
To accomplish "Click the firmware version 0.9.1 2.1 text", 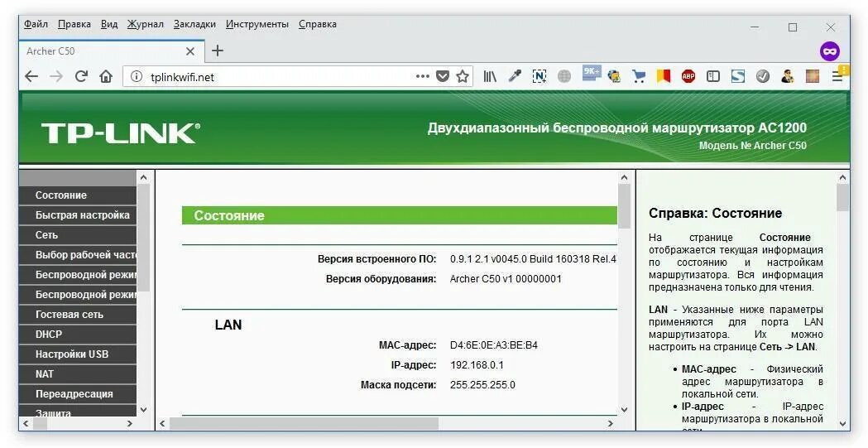I will click(x=533, y=258).
